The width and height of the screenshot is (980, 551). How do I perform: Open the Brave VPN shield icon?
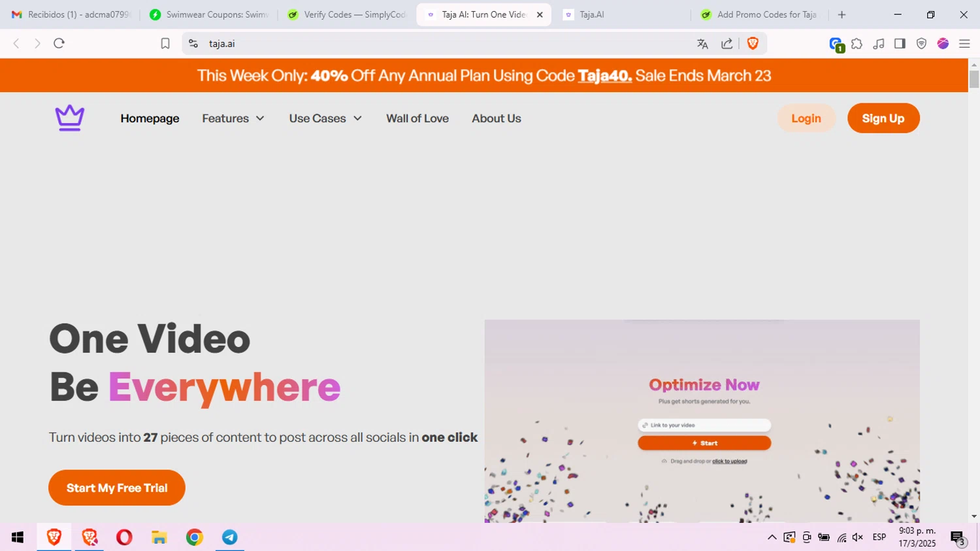pos(921,44)
